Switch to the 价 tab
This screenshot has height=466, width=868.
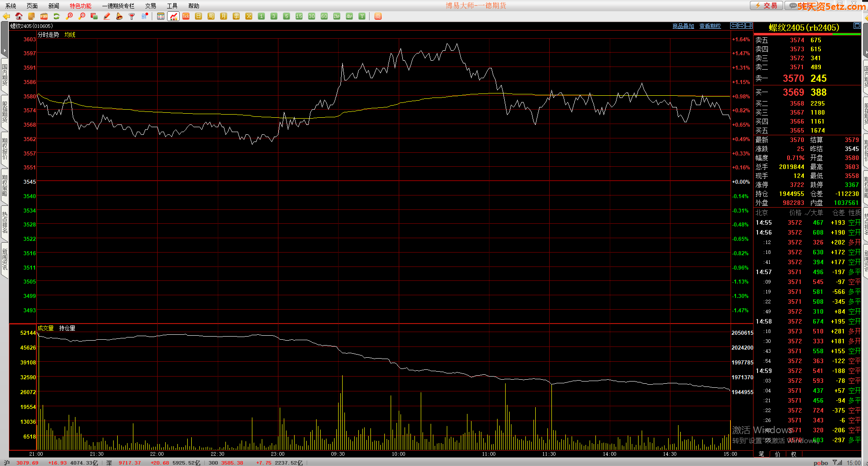coord(778,454)
